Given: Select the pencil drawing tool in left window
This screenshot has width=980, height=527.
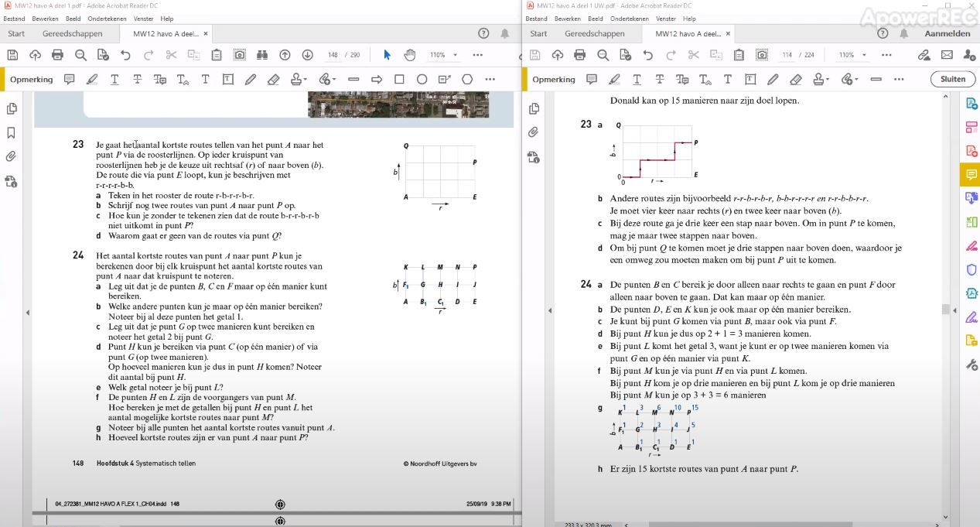Looking at the screenshot, I should point(251,79).
